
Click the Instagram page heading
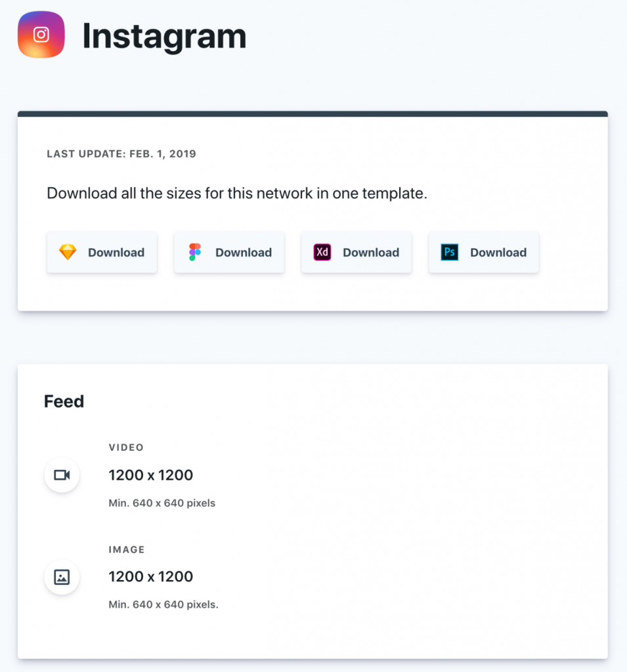(163, 36)
